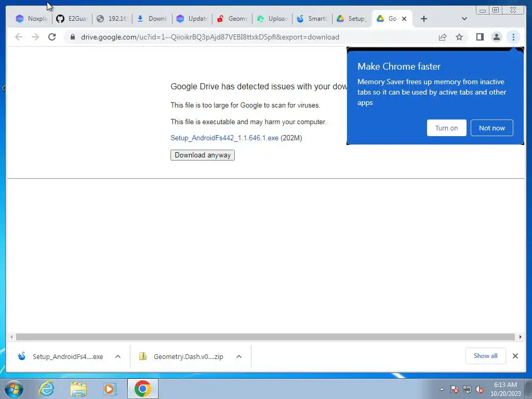View site information lock icon
Screen dimensions: 532x399
(x=73, y=37)
